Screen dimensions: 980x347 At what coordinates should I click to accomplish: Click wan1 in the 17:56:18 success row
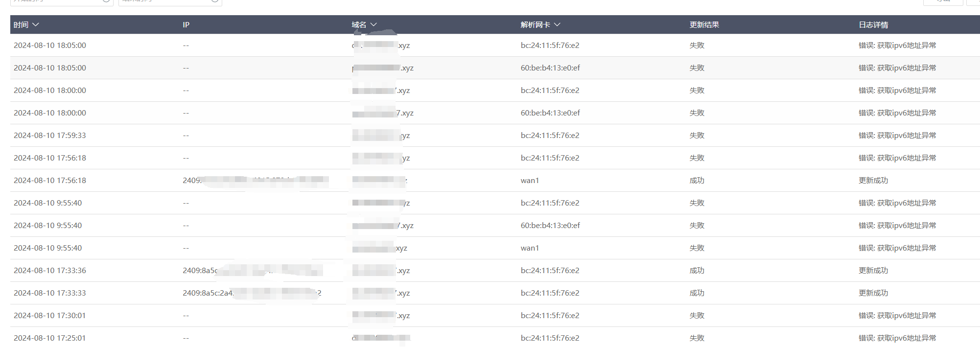(530, 181)
